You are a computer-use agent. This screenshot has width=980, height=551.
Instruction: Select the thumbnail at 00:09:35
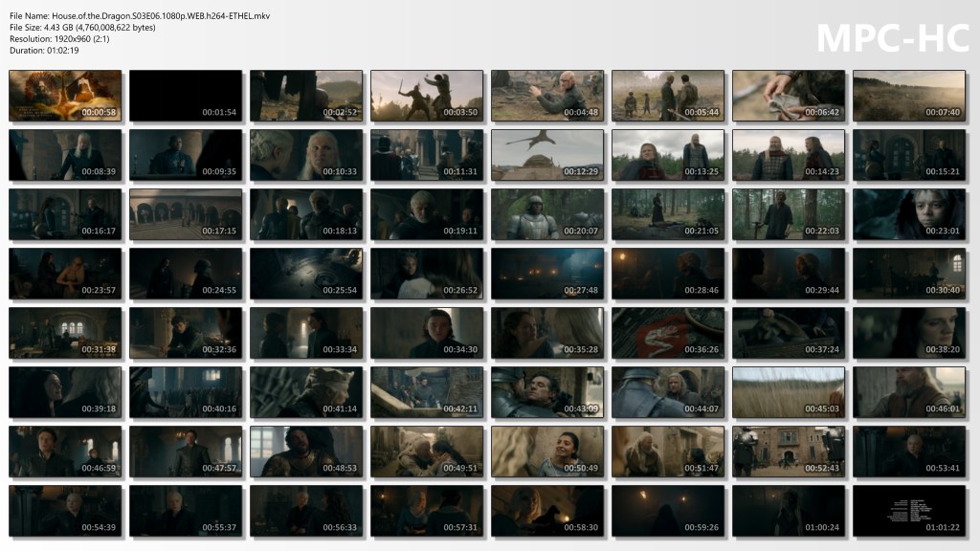186,155
